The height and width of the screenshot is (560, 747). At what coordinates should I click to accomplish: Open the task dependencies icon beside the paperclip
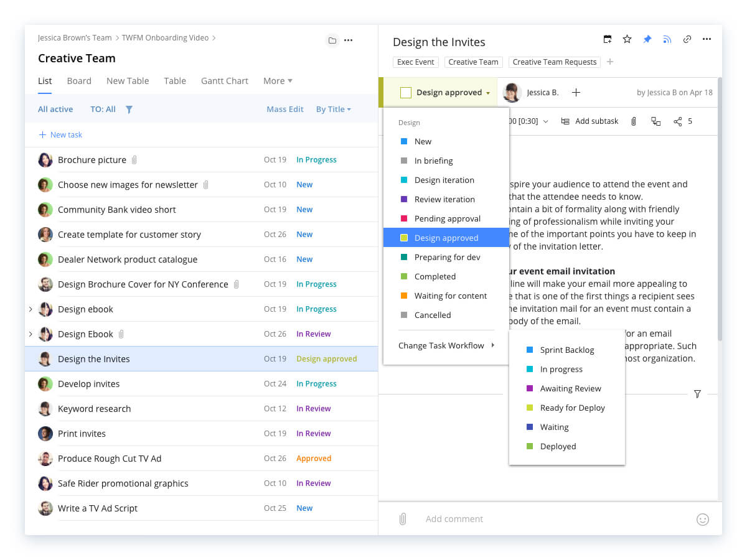[655, 121]
